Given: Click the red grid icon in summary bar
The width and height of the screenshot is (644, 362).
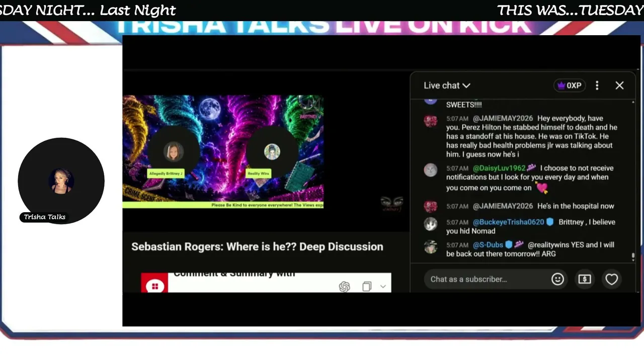Looking at the screenshot, I should [x=154, y=286].
